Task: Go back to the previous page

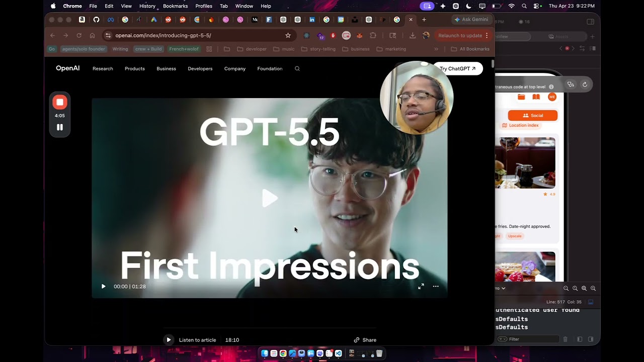Action: (52, 35)
